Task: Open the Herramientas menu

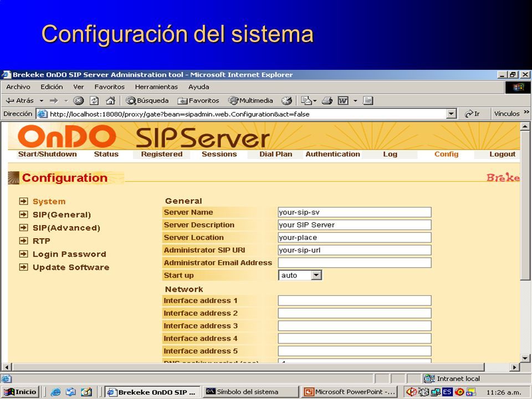Action: [x=156, y=87]
